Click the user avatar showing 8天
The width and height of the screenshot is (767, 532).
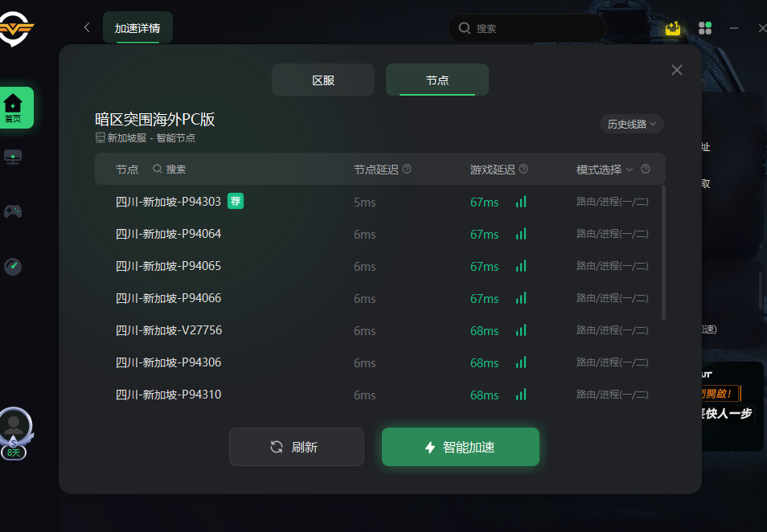(14, 434)
